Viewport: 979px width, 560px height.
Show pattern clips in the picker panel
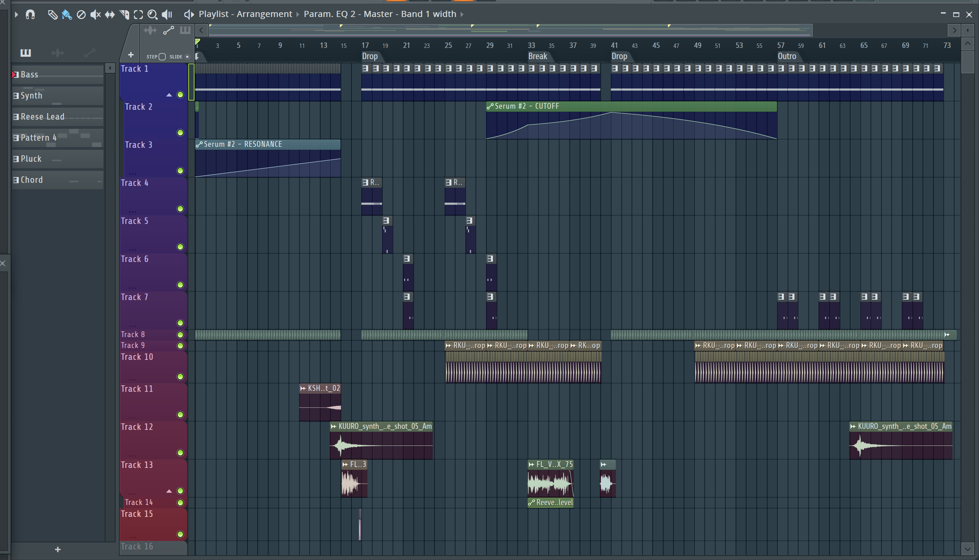click(x=26, y=53)
